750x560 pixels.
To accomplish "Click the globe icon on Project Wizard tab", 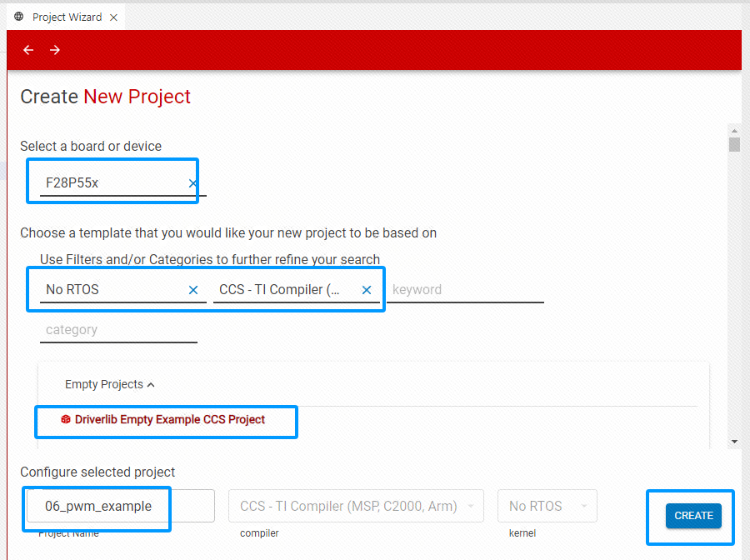I will [x=19, y=17].
